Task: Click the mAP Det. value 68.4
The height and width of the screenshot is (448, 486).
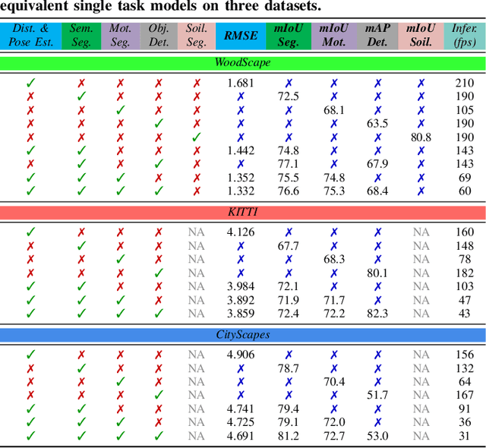Action: point(377,191)
